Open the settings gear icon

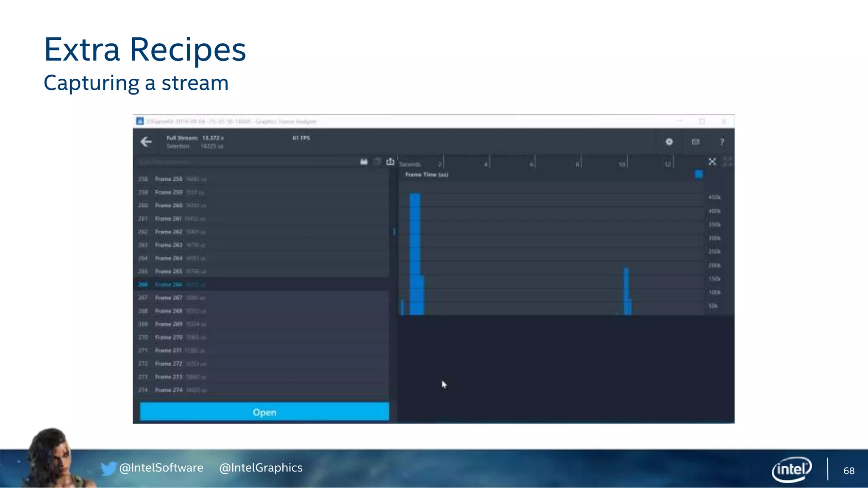669,142
